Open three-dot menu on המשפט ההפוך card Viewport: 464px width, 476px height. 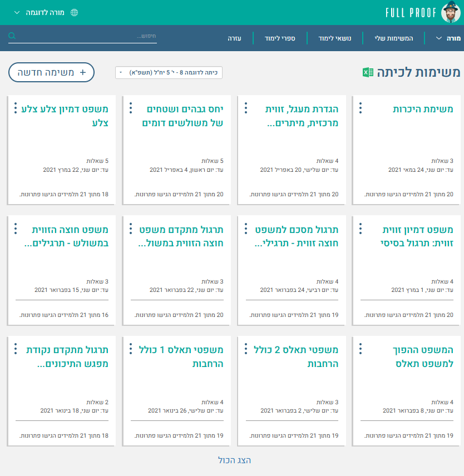point(361,349)
